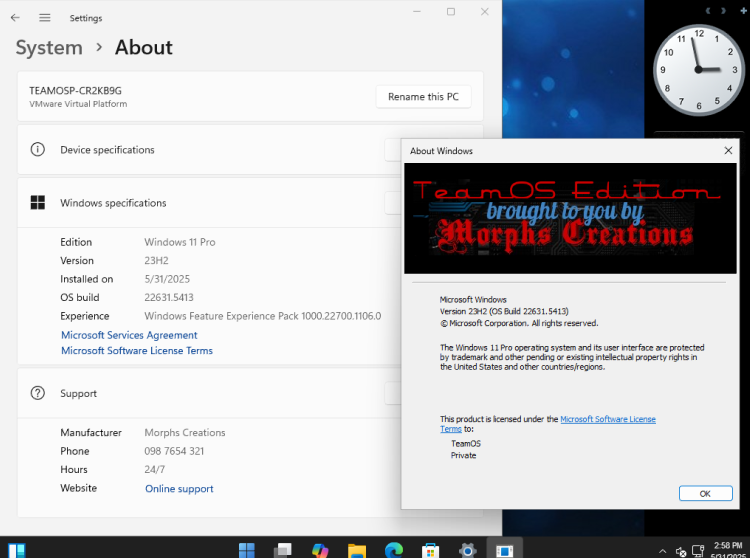The width and height of the screenshot is (750, 558).
Task: Open Microsoft Software License Terms in Settings
Action: (137, 350)
